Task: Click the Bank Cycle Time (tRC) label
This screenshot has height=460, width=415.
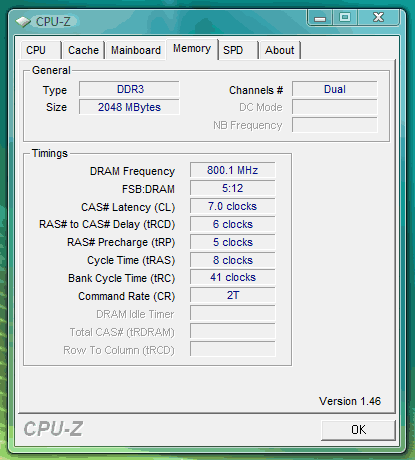Action: point(121,279)
